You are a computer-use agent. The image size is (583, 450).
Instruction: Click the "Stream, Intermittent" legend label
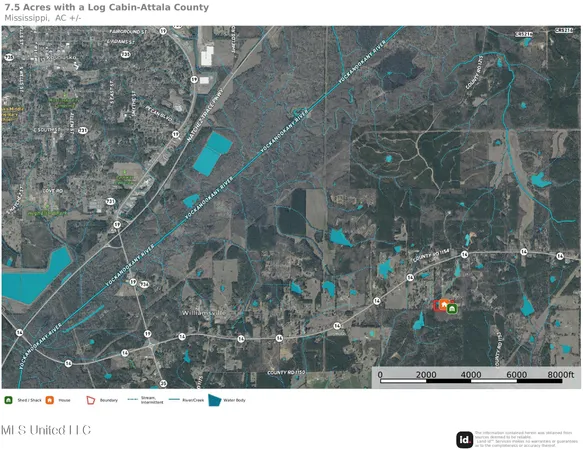click(152, 400)
